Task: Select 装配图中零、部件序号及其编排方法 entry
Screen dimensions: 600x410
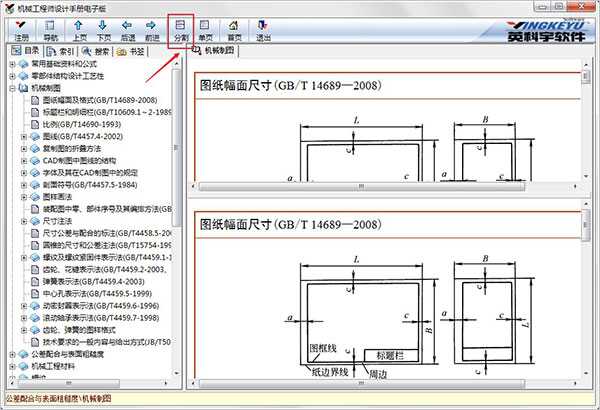Action: 106,209
